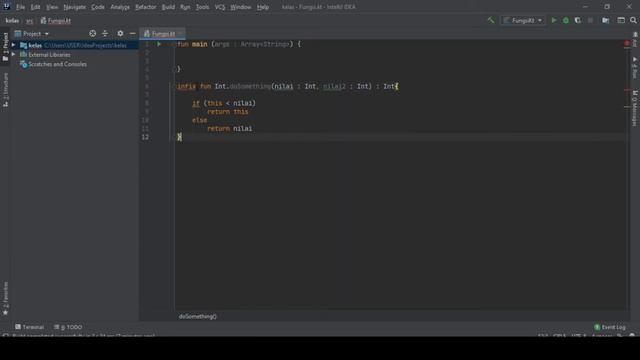Click the IntelliJ IDEA logo in title bar
This screenshot has width=640, height=360.
[7, 7]
